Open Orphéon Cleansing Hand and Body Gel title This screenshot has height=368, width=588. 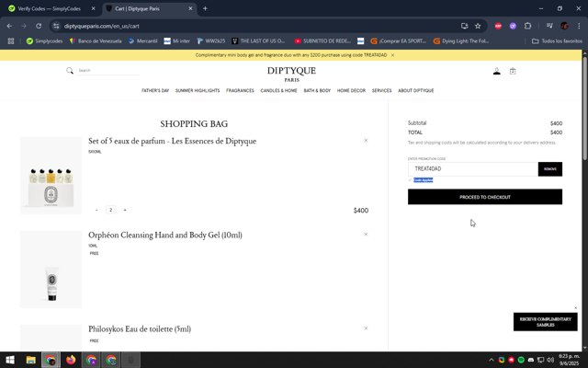165,236
